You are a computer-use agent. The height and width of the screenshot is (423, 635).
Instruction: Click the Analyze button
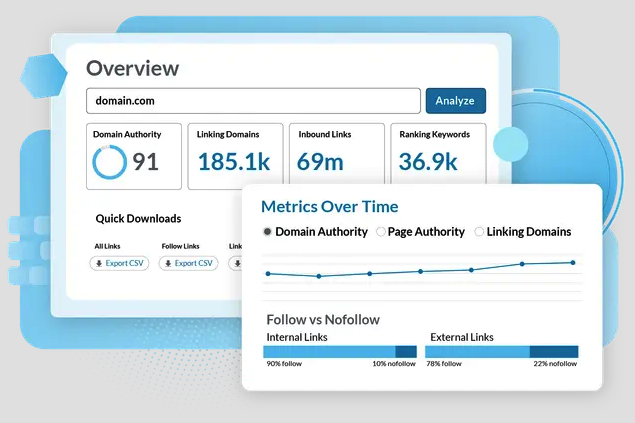456,101
